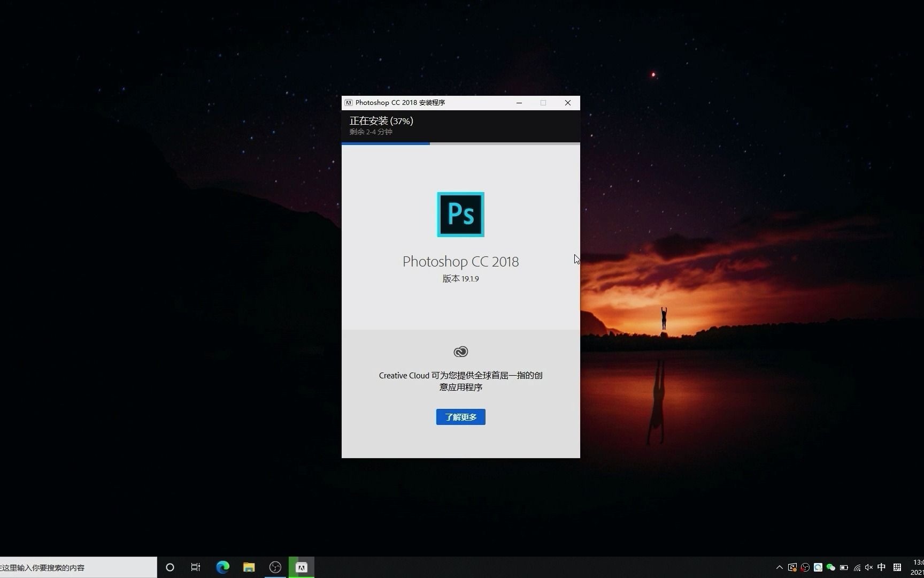Open Cortana circle on the taskbar
924x578 pixels.
click(x=170, y=567)
